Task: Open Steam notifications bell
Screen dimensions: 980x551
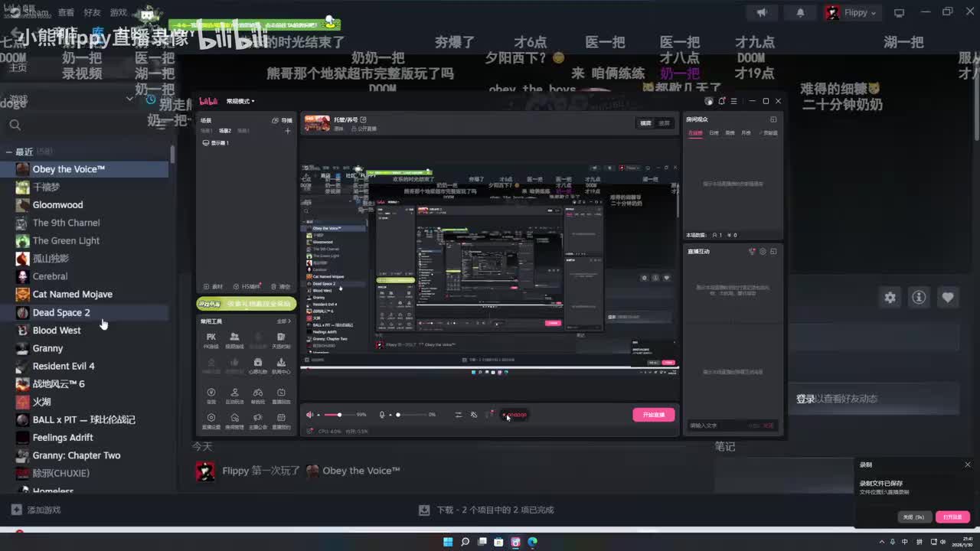Action: tap(800, 13)
